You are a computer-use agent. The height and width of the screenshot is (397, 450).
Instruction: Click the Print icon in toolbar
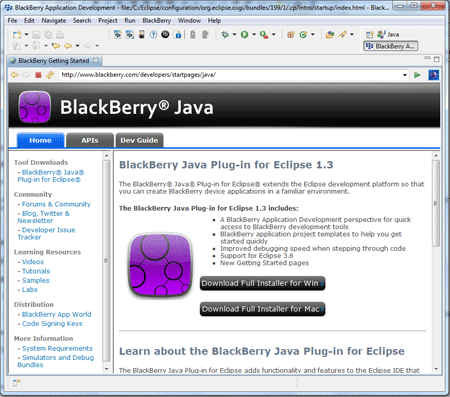click(x=60, y=35)
